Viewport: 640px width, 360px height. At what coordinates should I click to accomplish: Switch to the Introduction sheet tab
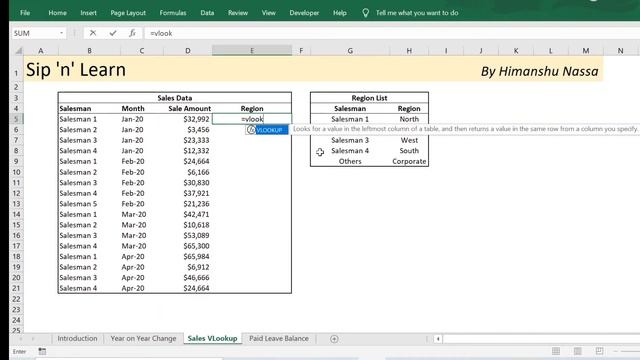click(x=77, y=338)
